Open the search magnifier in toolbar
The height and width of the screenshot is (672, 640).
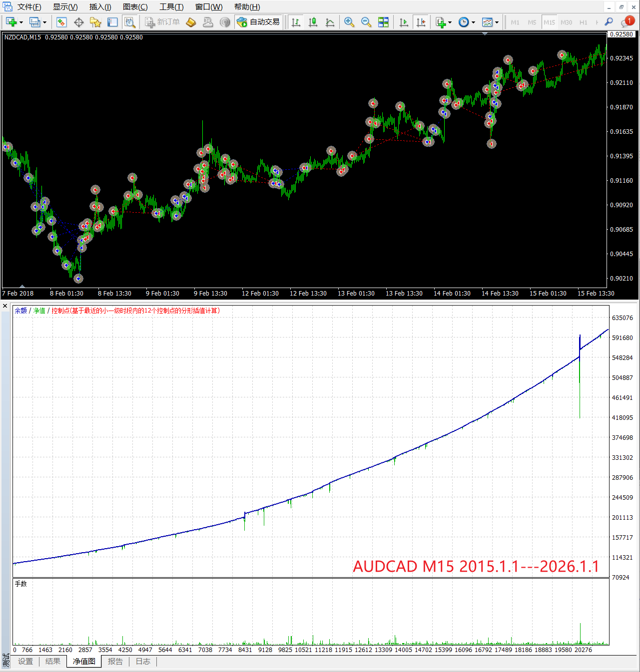[609, 22]
